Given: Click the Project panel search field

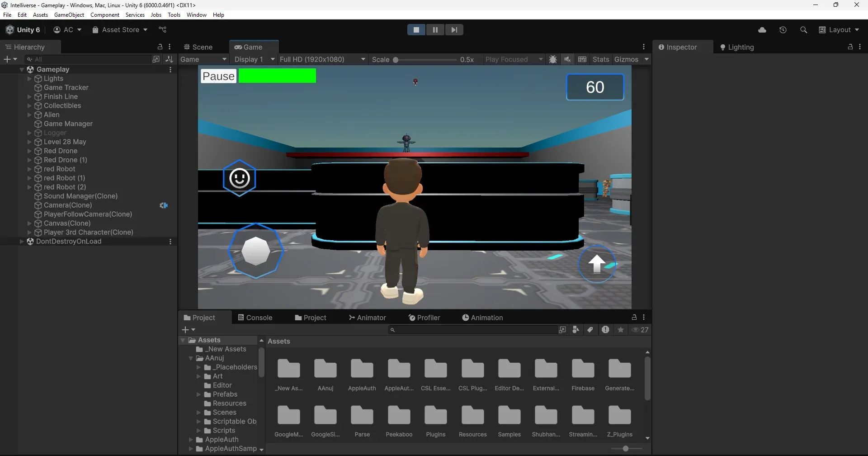Looking at the screenshot, I should pyautogui.click(x=472, y=330).
